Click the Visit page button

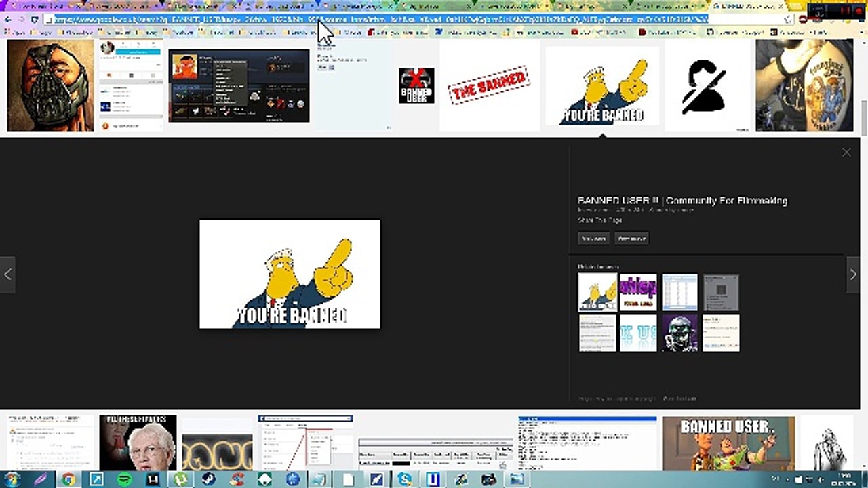(593, 238)
